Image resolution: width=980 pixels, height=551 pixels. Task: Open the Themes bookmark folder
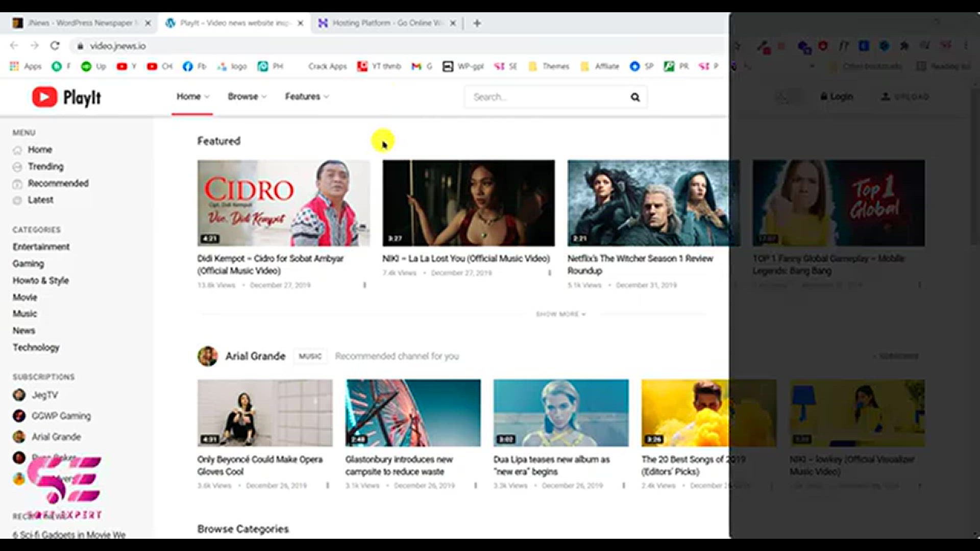[549, 66]
